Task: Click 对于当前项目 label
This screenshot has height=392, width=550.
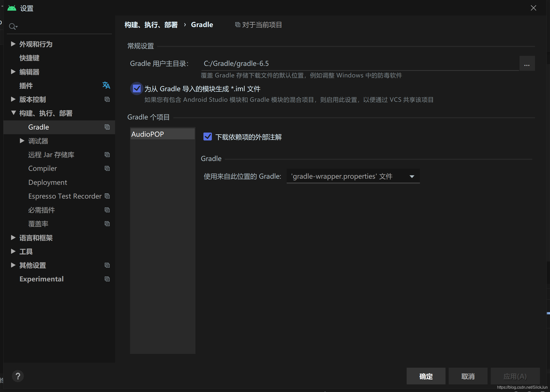Action: (x=262, y=25)
